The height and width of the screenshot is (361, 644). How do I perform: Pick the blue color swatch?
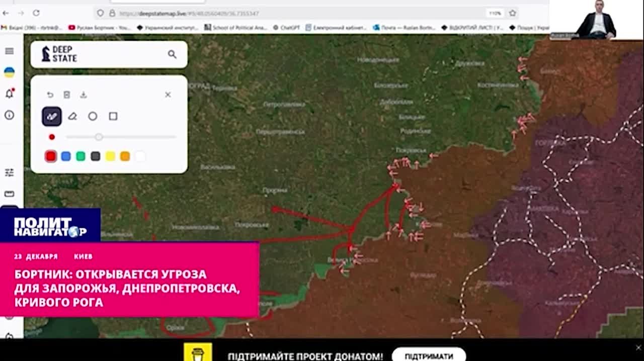coord(66,156)
